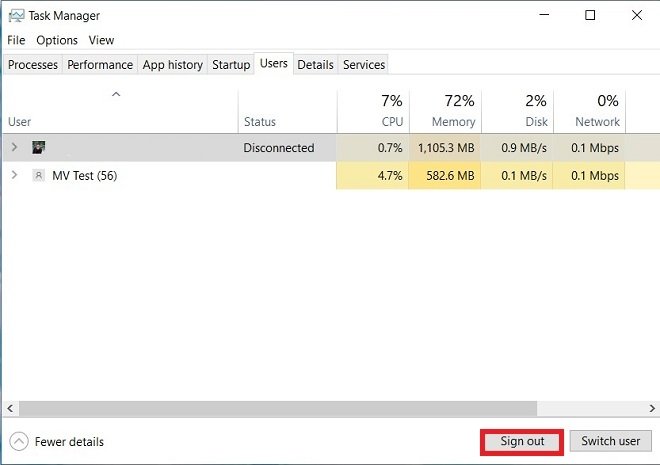Collapse view with Fewer details arrow icon
This screenshot has width=660, height=465.
click(x=19, y=441)
